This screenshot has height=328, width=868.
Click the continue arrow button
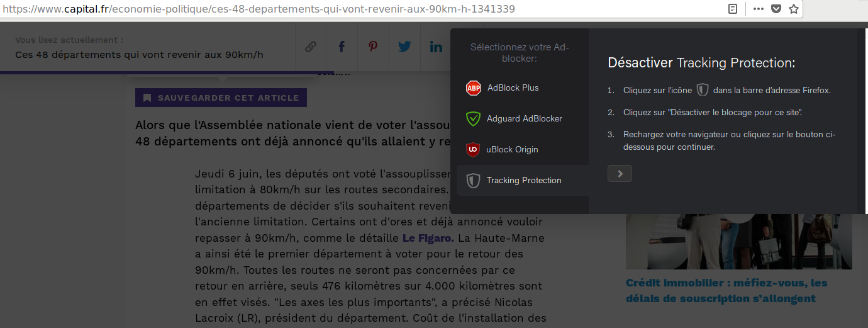[x=620, y=174]
